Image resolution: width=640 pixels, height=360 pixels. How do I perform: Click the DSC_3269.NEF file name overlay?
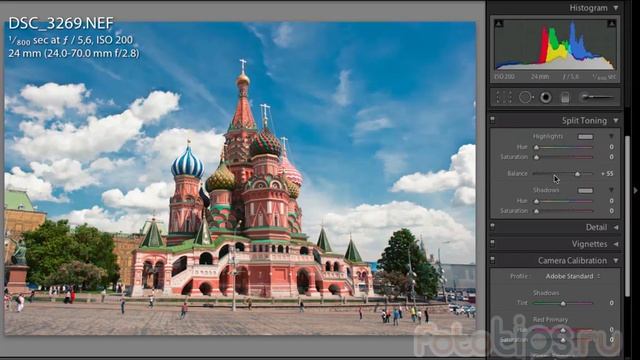pyautogui.click(x=61, y=23)
